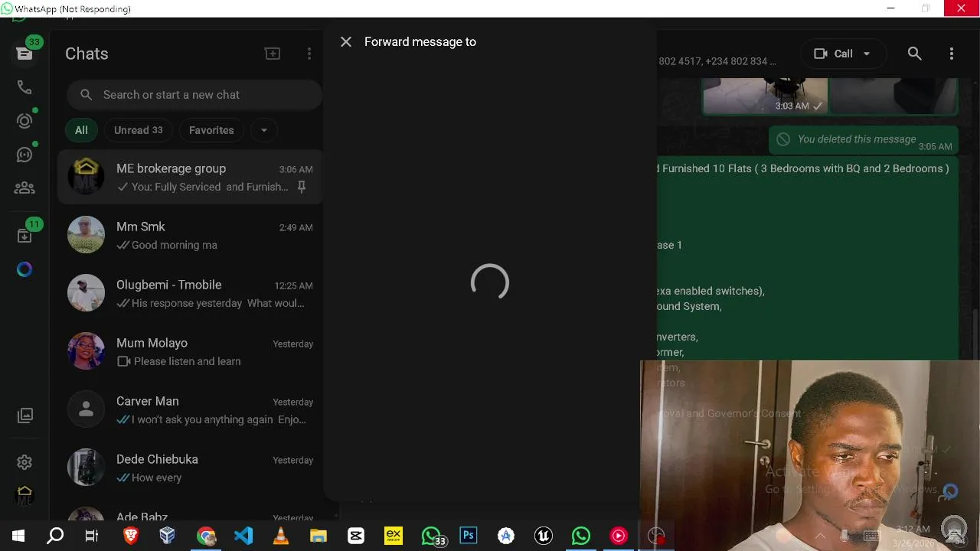Open Windows taskbar search
The height and width of the screenshot is (551, 980).
tap(55, 536)
